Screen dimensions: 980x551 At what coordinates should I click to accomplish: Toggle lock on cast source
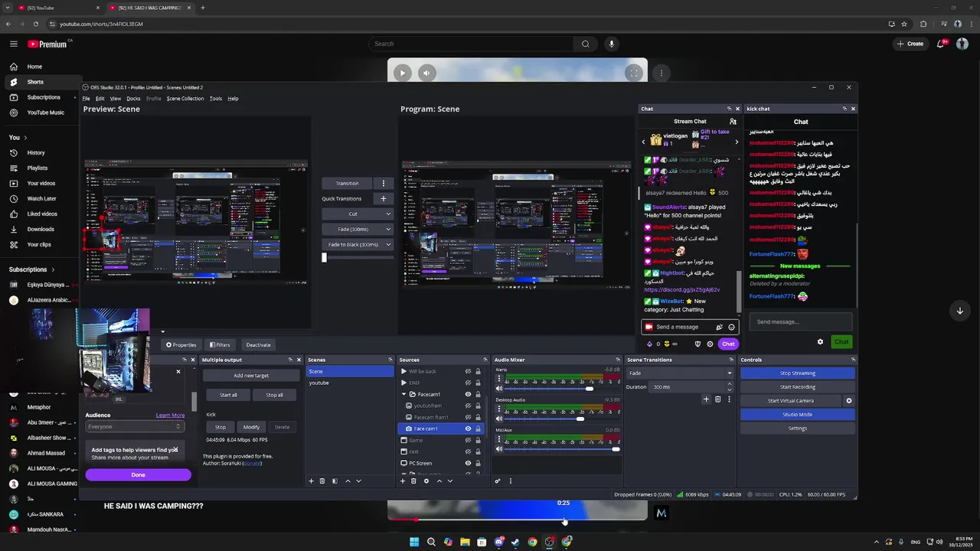pos(478,452)
